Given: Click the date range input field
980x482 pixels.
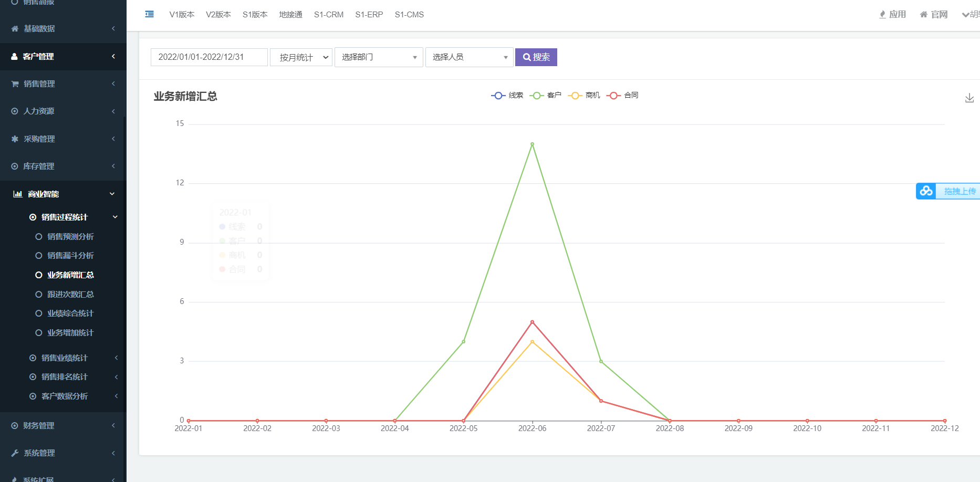Looking at the screenshot, I should tap(208, 57).
